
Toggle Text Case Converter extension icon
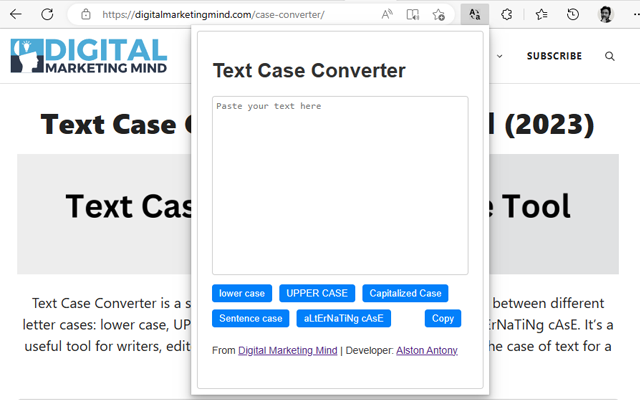pyautogui.click(x=475, y=15)
